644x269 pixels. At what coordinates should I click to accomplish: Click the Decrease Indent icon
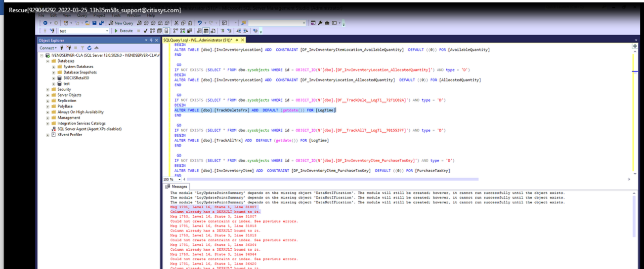pos(239,31)
